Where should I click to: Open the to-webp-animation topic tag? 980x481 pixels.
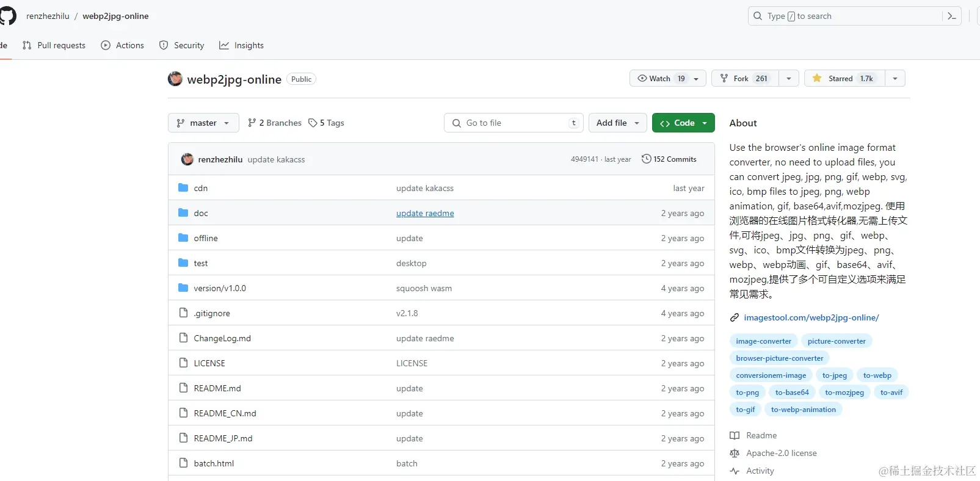(804, 410)
